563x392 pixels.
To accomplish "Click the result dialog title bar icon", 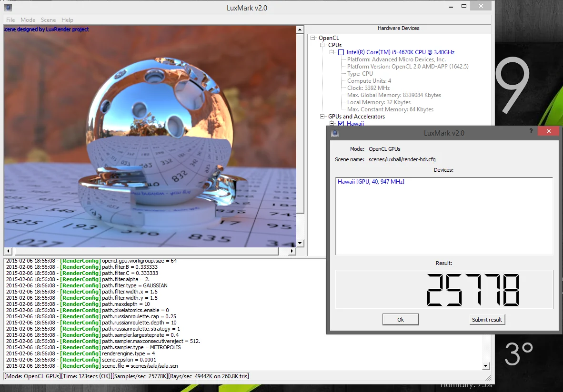I will pyautogui.click(x=335, y=133).
